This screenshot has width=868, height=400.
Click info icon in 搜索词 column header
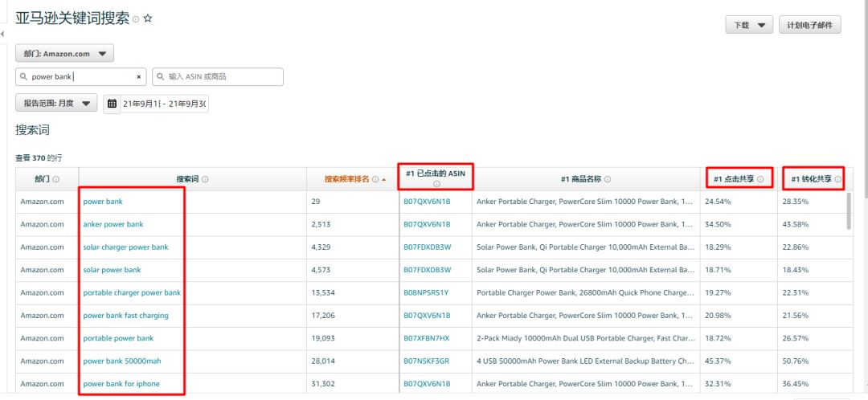206,179
